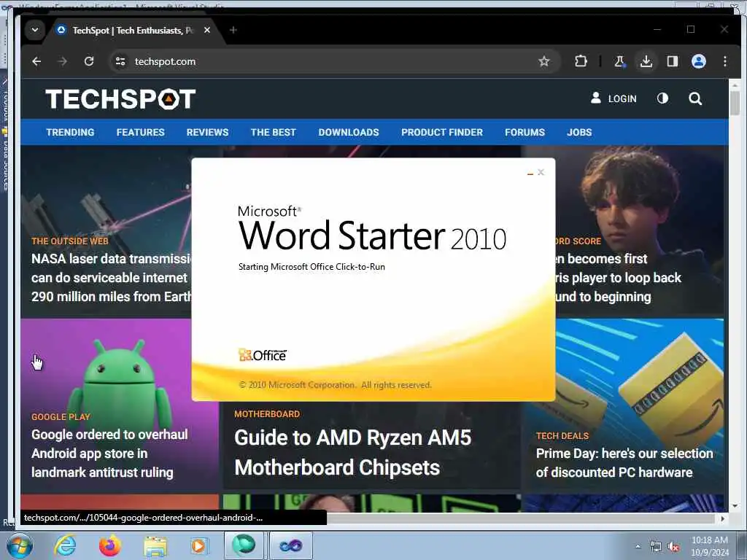
Task: Click the TechSpot logo
Action: [120, 98]
